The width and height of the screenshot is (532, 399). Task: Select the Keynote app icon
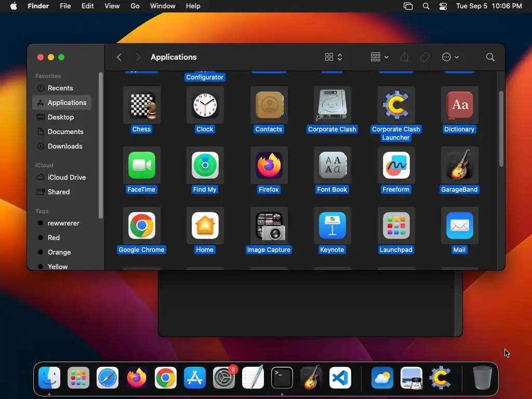pyautogui.click(x=332, y=225)
